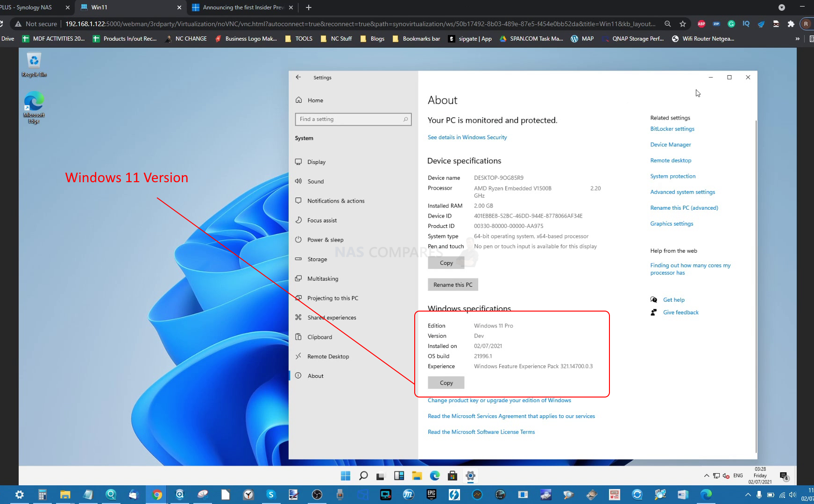Expand more bookmarks chevron
The height and width of the screenshot is (504, 814).
coord(797,39)
